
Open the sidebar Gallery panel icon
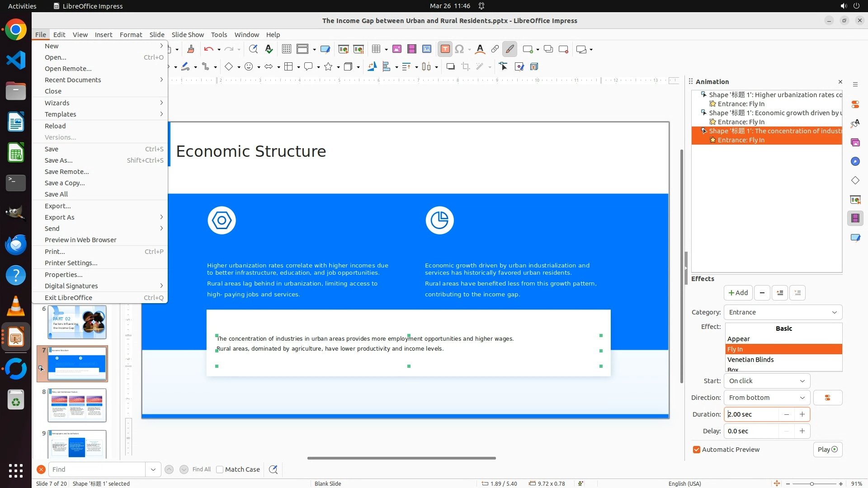coord(855,143)
